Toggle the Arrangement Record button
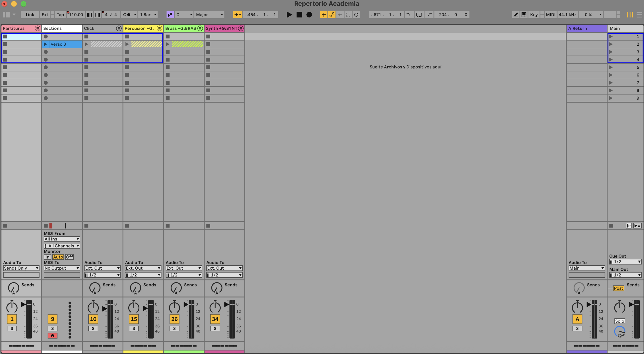The image size is (644, 354). coord(309,14)
